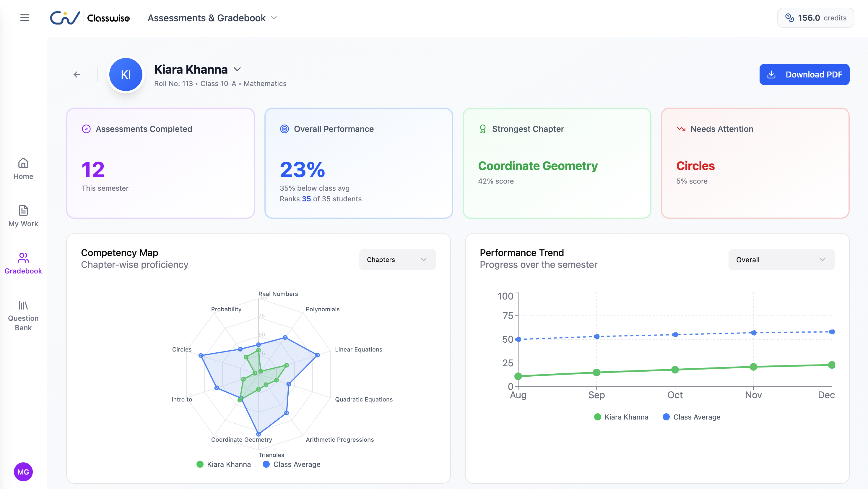Click the 23% overall performance value

302,170
